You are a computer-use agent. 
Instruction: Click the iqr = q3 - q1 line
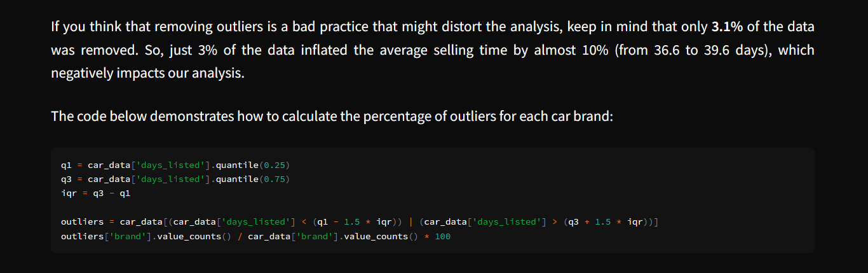[x=95, y=193]
